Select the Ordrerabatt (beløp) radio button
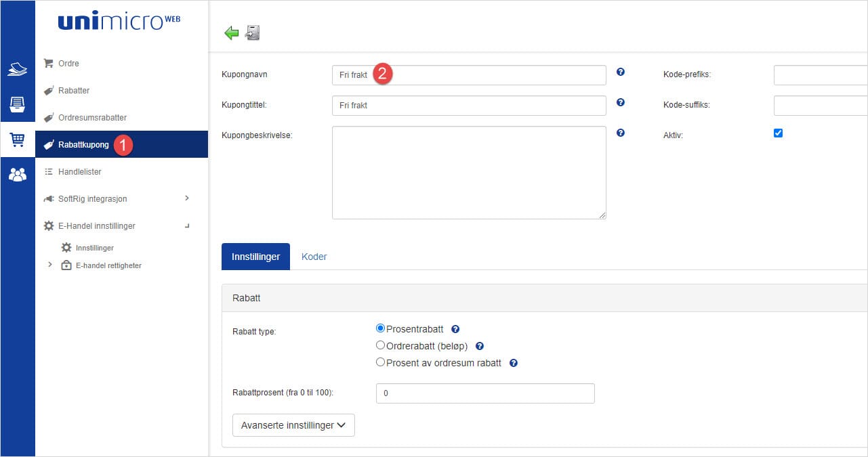Image resolution: width=868 pixels, height=457 pixels. [x=380, y=346]
